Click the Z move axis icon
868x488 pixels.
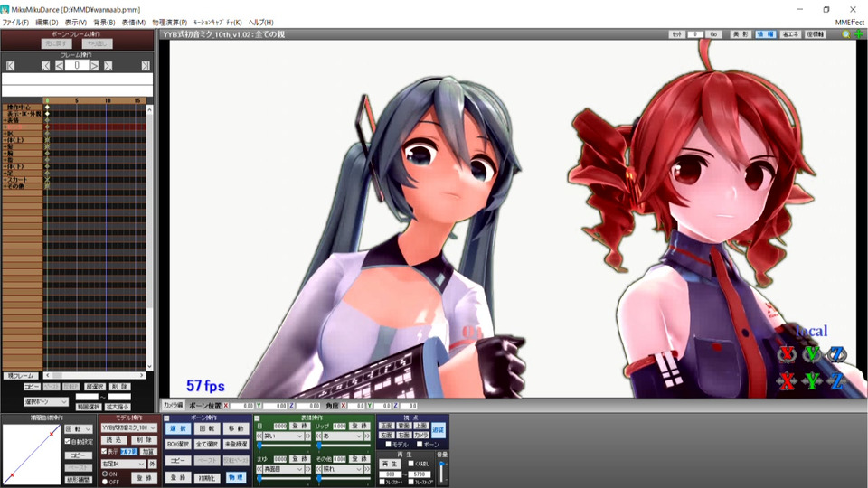pyautogui.click(x=837, y=380)
